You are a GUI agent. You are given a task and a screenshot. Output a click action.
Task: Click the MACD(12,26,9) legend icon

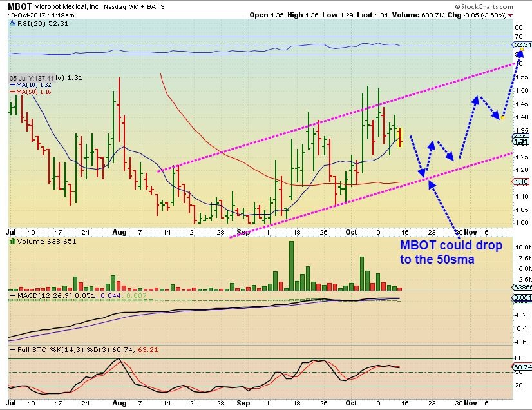point(14,295)
